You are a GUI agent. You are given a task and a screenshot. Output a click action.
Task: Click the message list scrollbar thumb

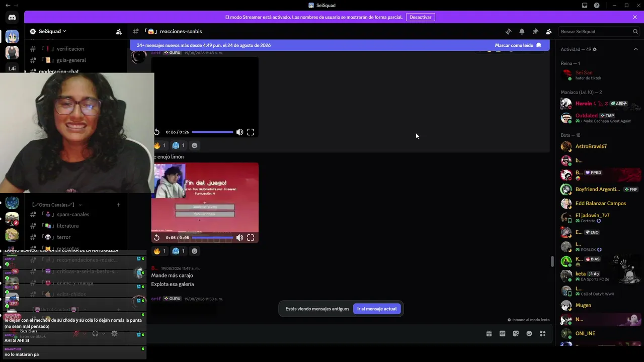[x=552, y=261]
